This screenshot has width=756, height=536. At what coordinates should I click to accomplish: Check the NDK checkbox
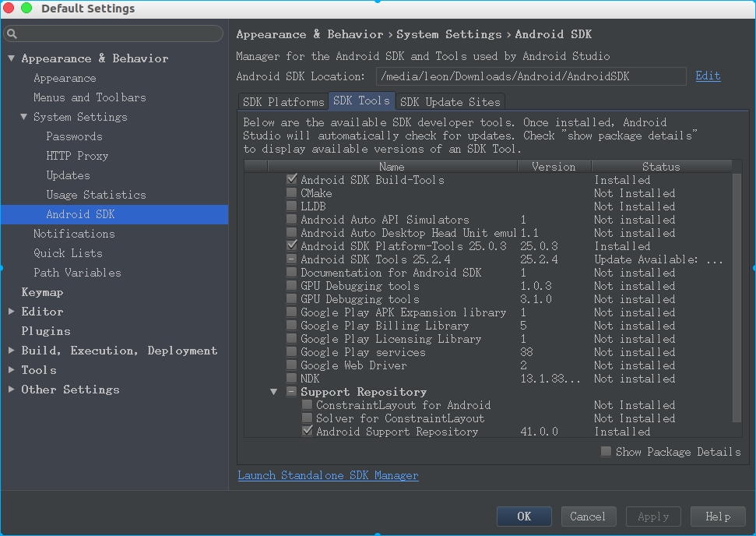pyautogui.click(x=291, y=379)
